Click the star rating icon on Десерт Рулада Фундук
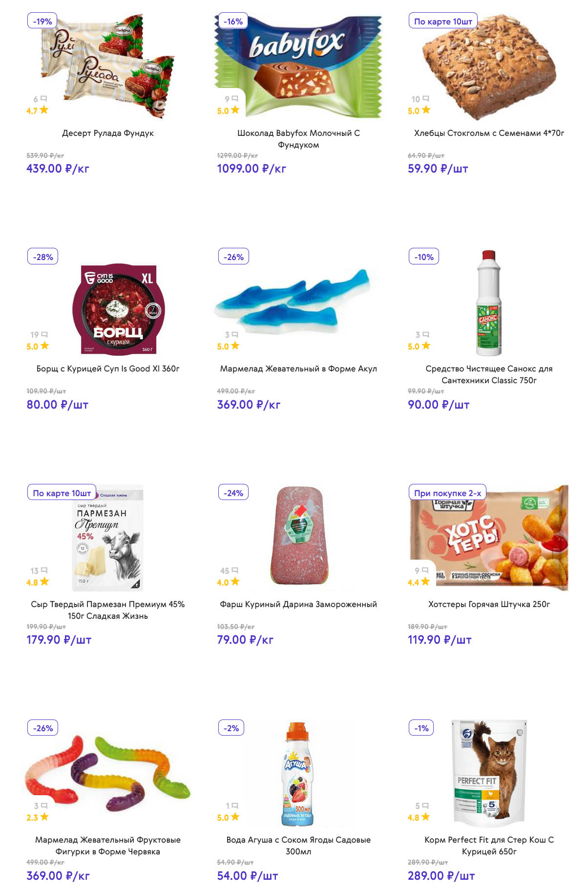This screenshot has height=892, width=588. (44, 110)
